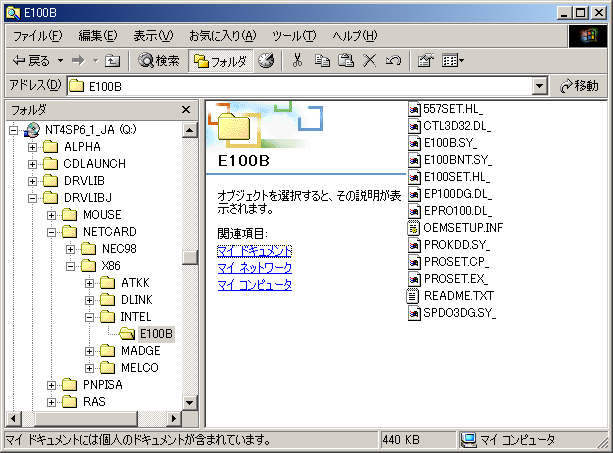
Task: Click the paste clipboard icon
Action: pos(346,61)
